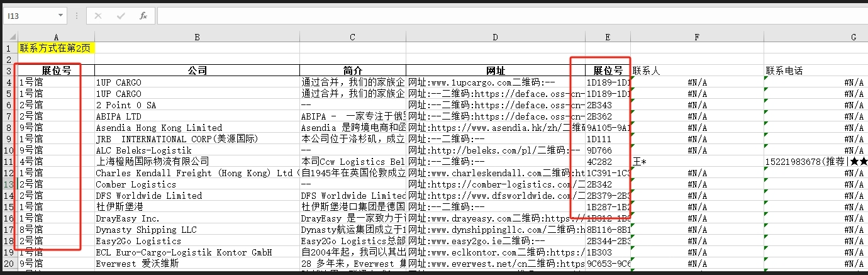Screen dimensions: 868x275
Task: Click booth number cell 2B342
Action: tap(608, 184)
